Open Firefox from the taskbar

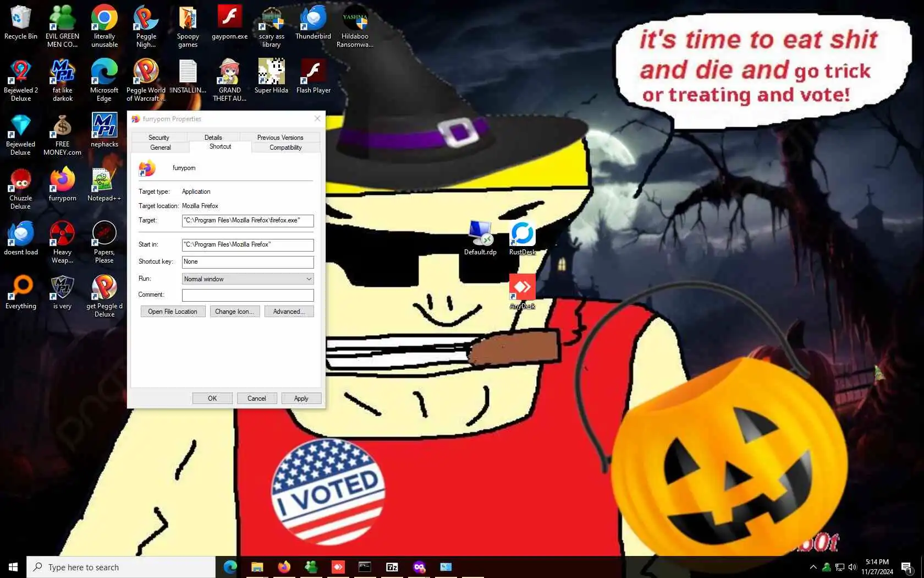(x=284, y=567)
